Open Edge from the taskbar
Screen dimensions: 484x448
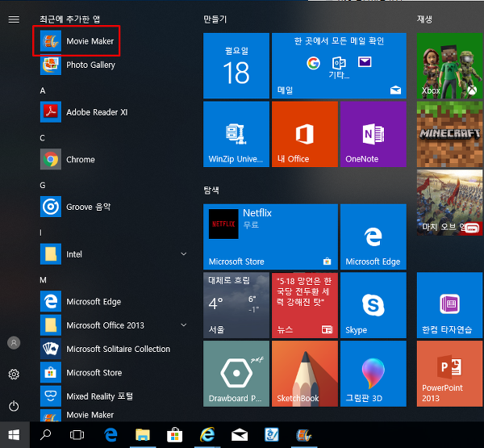coord(111,435)
